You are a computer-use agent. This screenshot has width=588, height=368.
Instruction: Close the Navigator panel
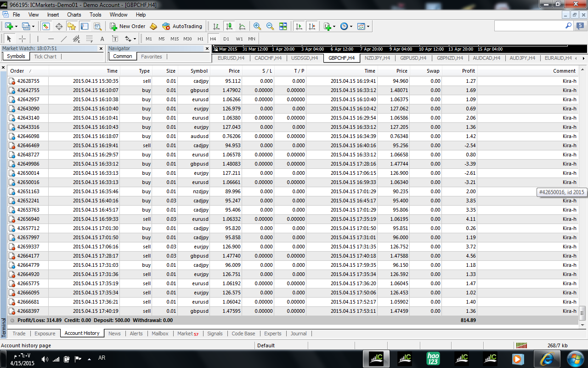[x=207, y=48]
